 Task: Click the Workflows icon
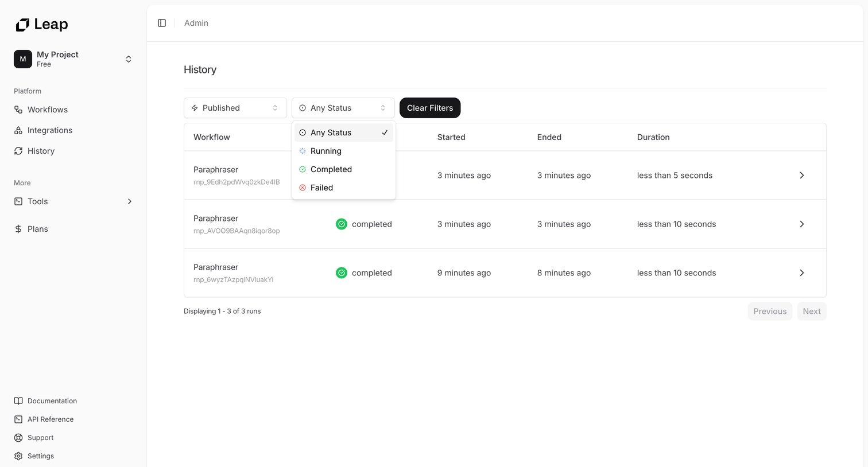tap(18, 110)
